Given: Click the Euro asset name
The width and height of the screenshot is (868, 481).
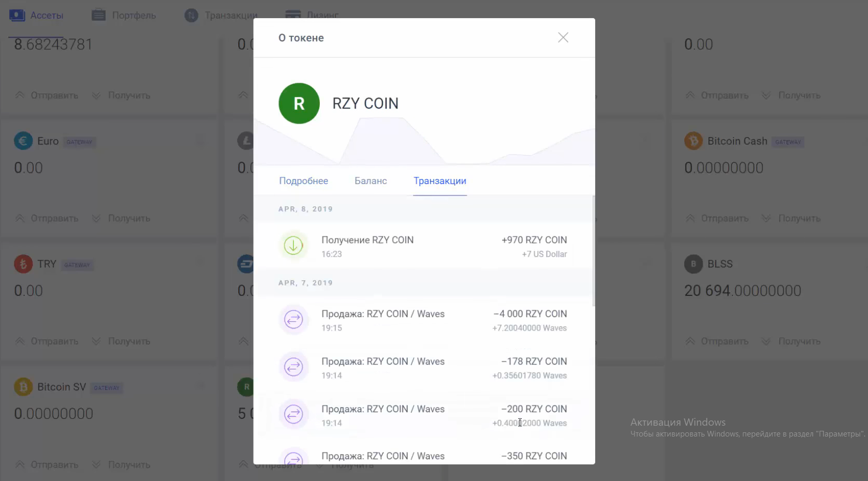Looking at the screenshot, I should (48, 141).
